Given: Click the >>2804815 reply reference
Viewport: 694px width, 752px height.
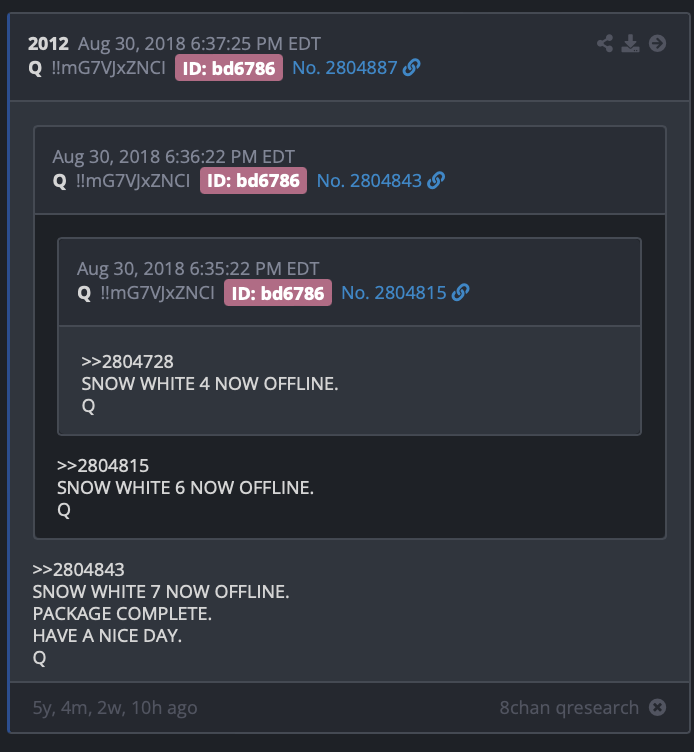Looking at the screenshot, I should tap(103, 466).
